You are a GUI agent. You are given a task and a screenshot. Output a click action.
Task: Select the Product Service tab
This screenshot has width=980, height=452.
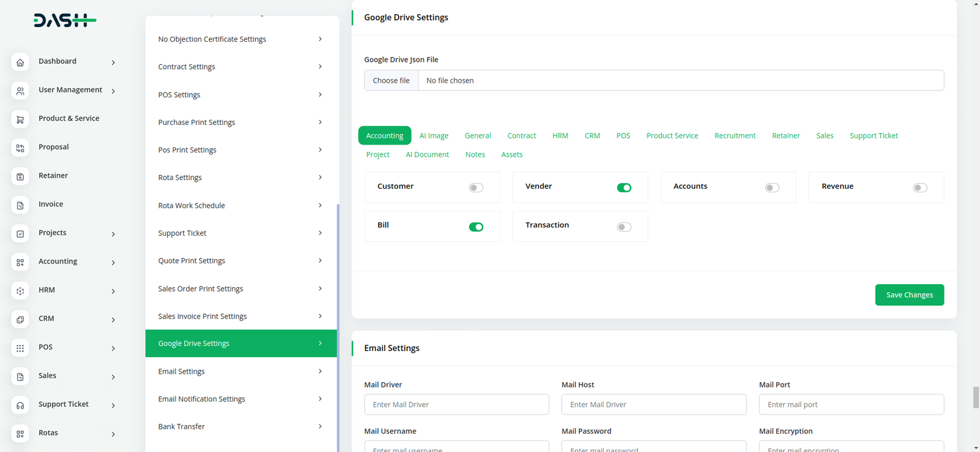[x=672, y=136]
